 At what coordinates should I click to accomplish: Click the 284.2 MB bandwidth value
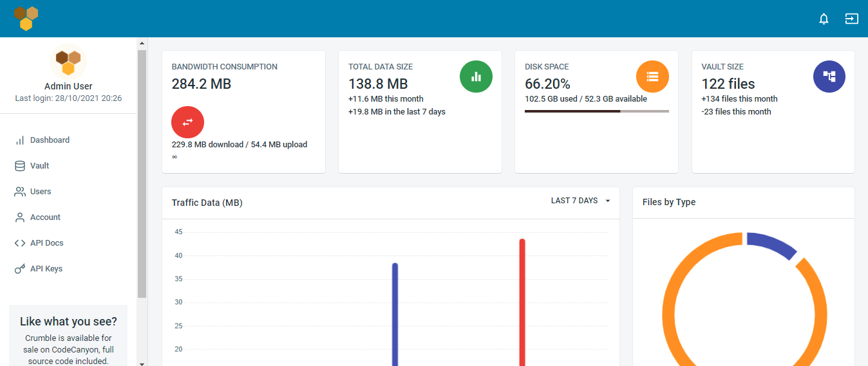click(201, 84)
